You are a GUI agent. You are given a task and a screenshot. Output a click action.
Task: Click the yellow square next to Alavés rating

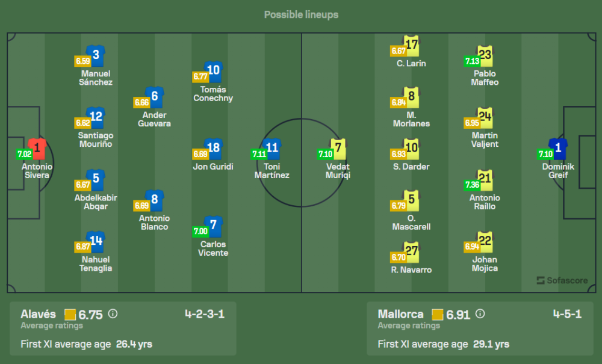point(70,315)
